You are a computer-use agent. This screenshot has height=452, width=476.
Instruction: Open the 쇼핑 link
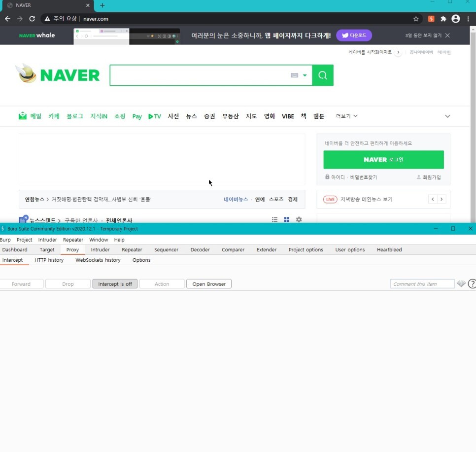[x=120, y=116]
